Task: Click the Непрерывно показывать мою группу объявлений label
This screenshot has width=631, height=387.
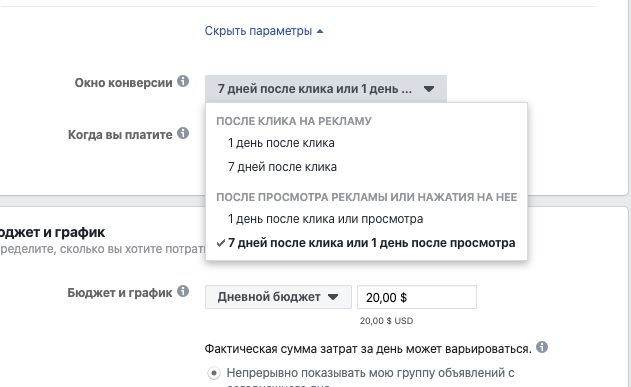Action: (370, 373)
